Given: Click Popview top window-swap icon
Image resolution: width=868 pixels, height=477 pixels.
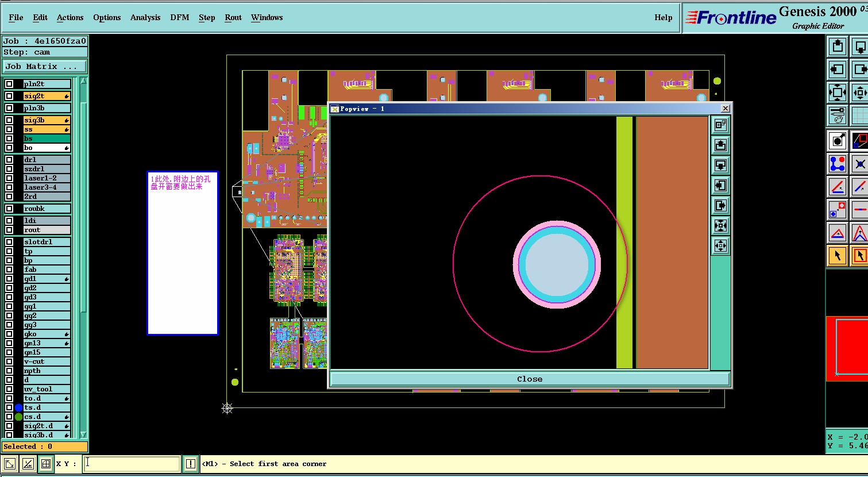Looking at the screenshot, I should [720, 125].
